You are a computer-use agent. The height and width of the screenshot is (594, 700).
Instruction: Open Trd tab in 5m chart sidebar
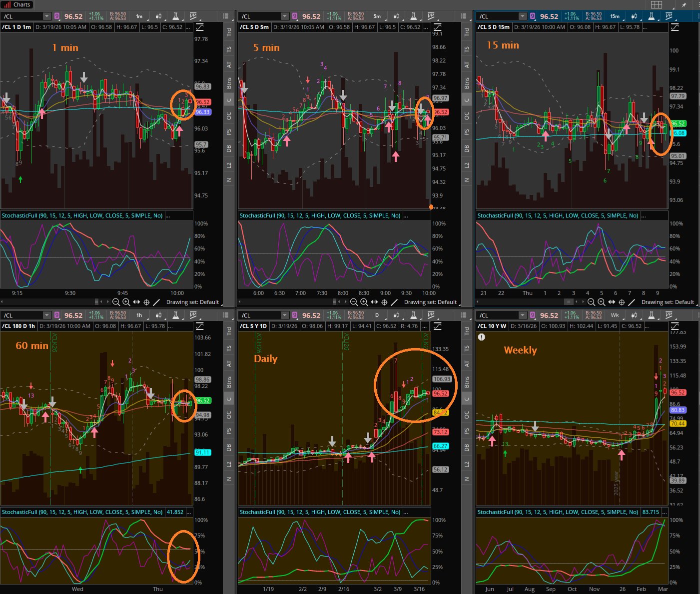point(467,32)
